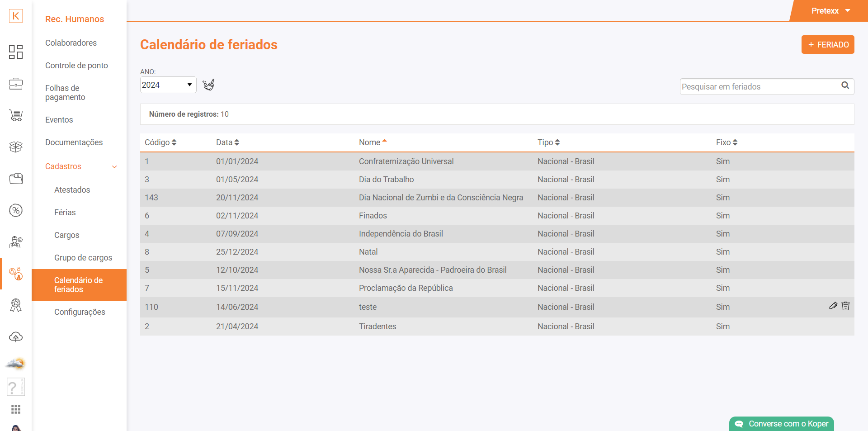Go to Colaboradores menu item
The width and height of the screenshot is (868, 431).
point(71,43)
